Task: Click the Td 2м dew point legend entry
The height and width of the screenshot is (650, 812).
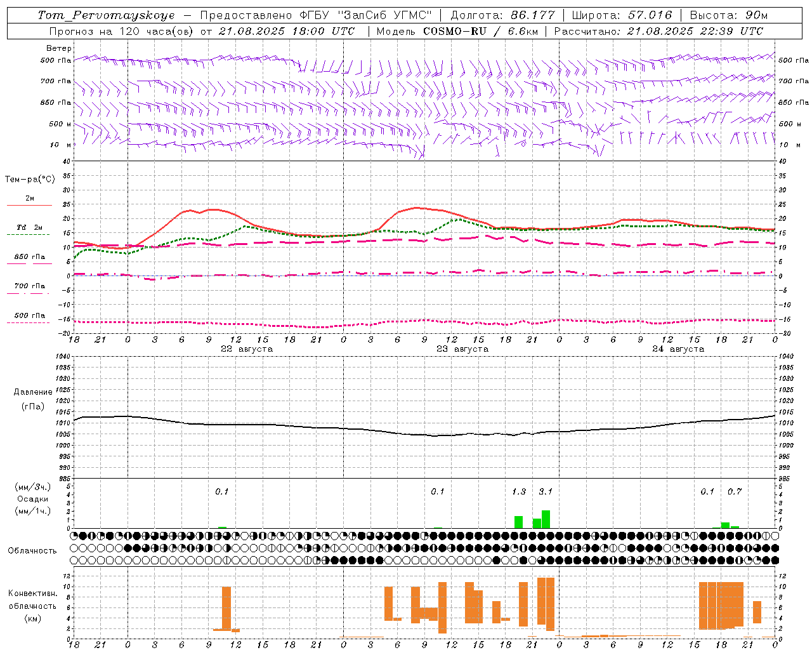Action: (29, 227)
